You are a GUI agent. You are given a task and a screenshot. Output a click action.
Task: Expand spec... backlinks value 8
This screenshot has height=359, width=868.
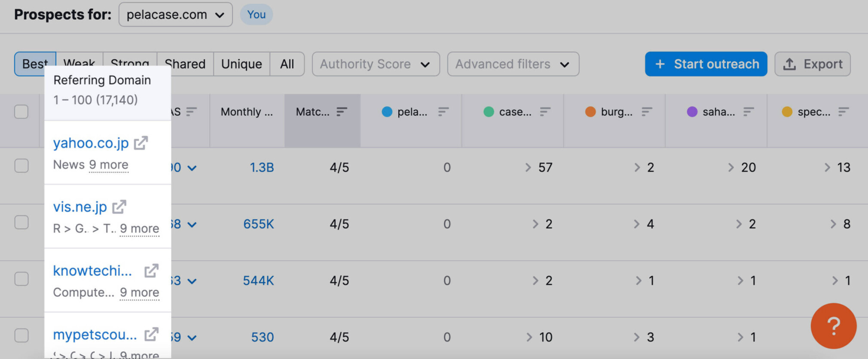pos(840,224)
